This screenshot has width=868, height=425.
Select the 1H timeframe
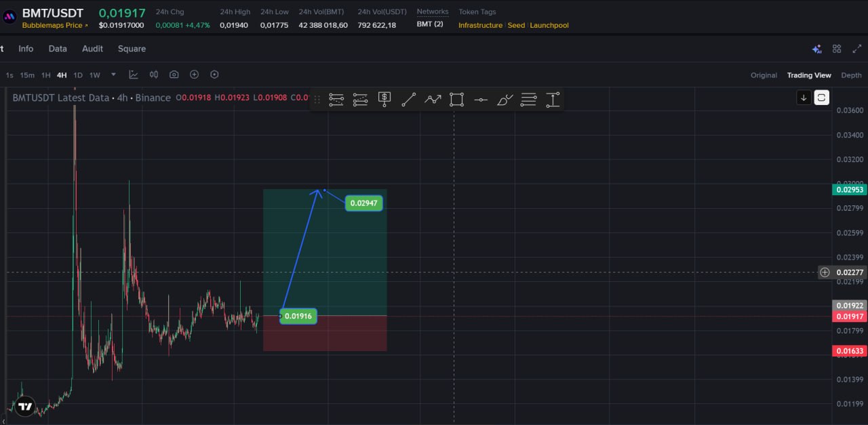pos(46,75)
